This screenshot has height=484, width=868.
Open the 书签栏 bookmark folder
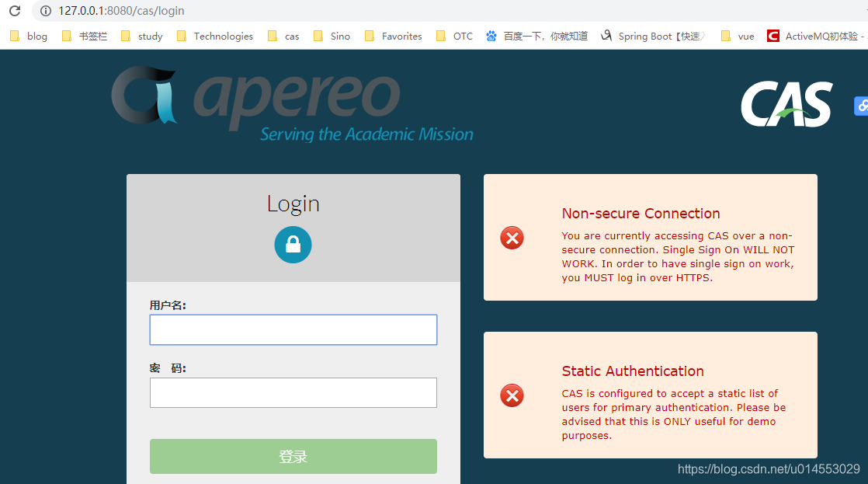(85, 36)
